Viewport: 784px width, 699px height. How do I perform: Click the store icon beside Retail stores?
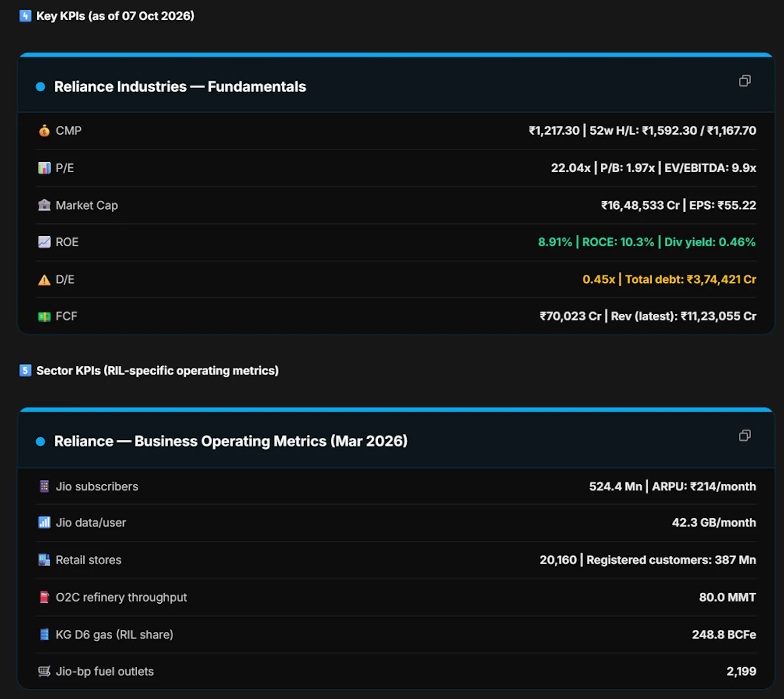click(44, 560)
